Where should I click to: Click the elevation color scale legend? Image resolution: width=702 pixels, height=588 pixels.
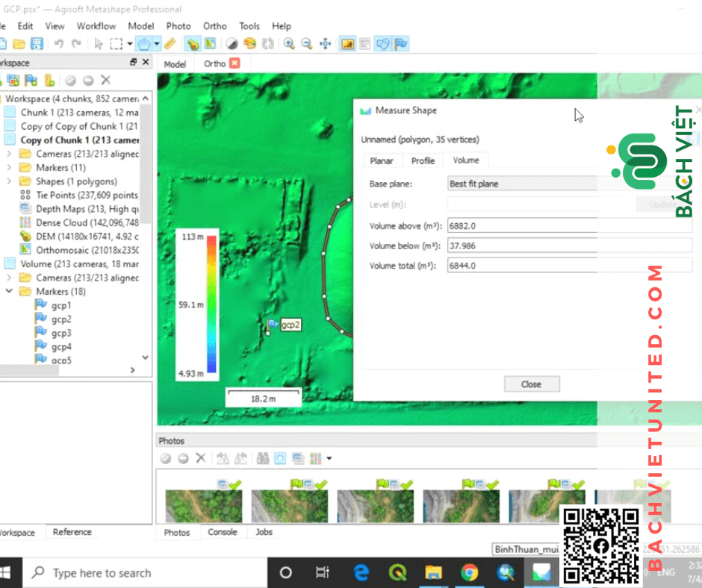click(197, 304)
